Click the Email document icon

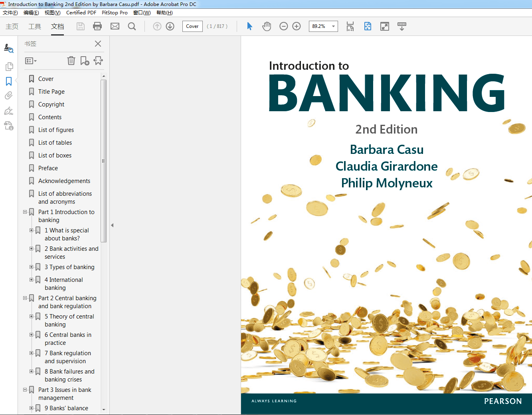[x=115, y=26]
